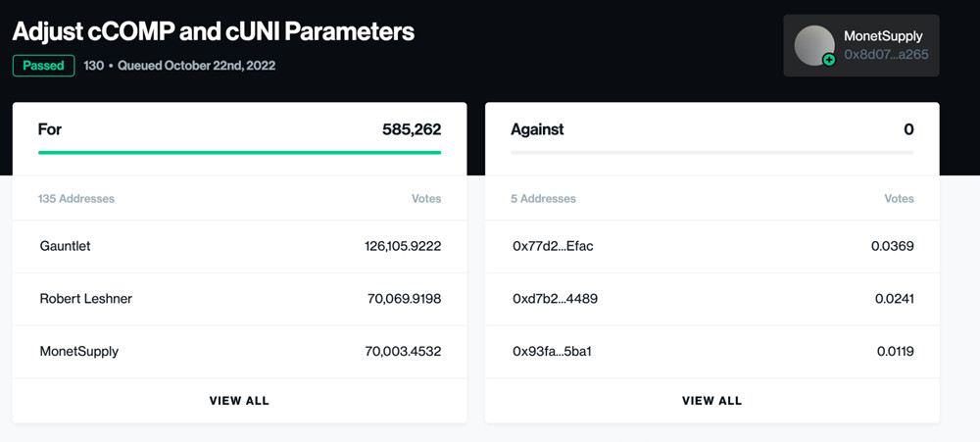Open Robert Leshner voter entry

[85, 299]
